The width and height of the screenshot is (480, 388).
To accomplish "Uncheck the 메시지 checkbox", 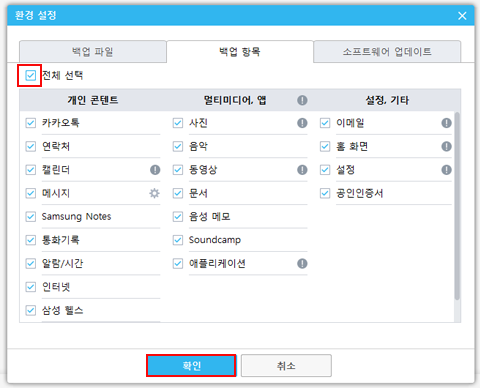I will 31,193.
